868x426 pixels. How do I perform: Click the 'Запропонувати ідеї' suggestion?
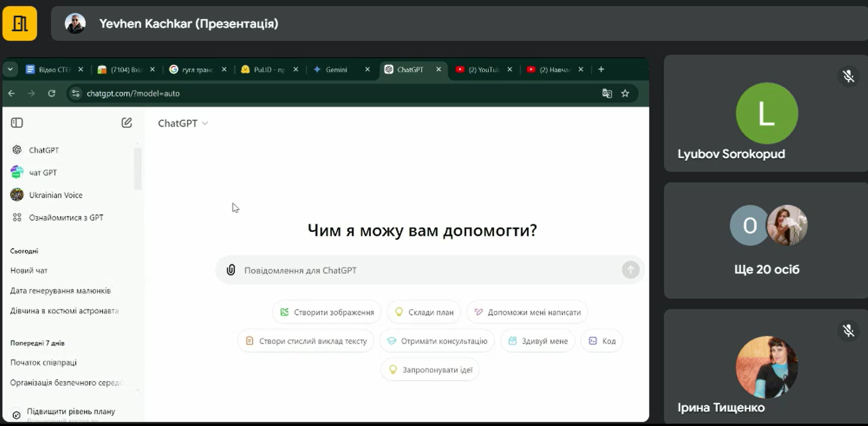coord(430,370)
